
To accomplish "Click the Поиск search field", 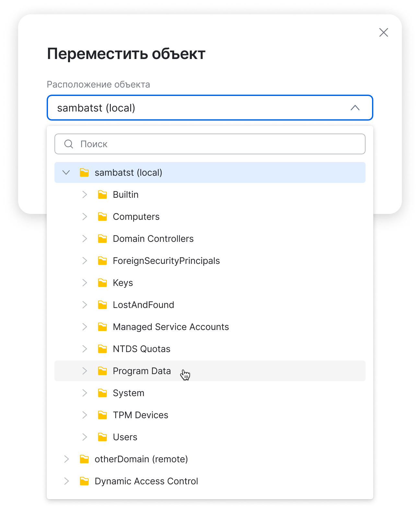I will pyautogui.click(x=214, y=144).
